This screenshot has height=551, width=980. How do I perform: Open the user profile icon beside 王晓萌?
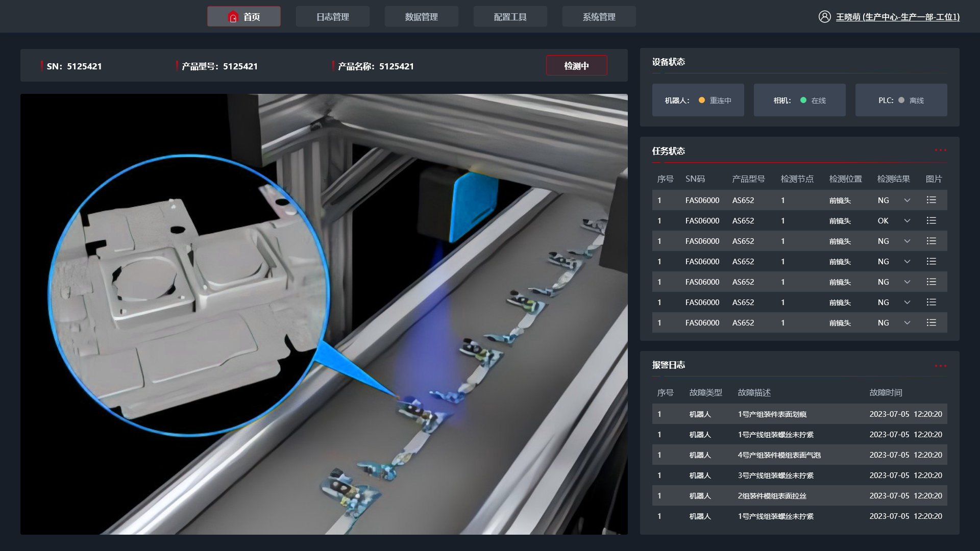click(x=824, y=17)
